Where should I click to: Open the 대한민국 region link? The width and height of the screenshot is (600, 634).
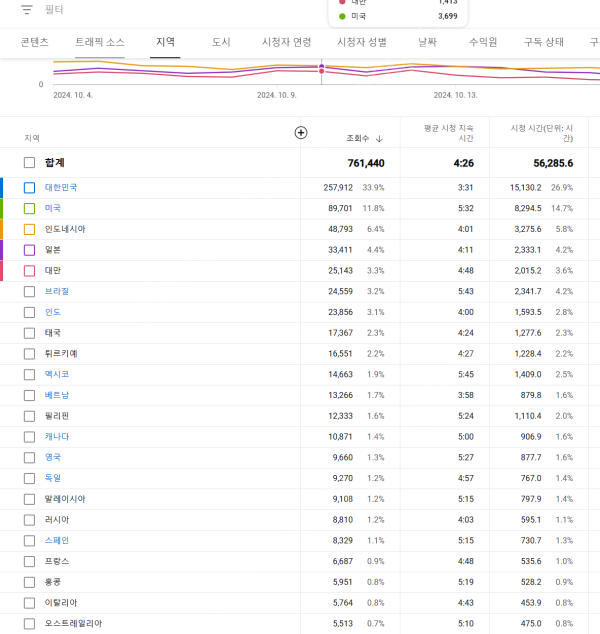[x=61, y=187]
